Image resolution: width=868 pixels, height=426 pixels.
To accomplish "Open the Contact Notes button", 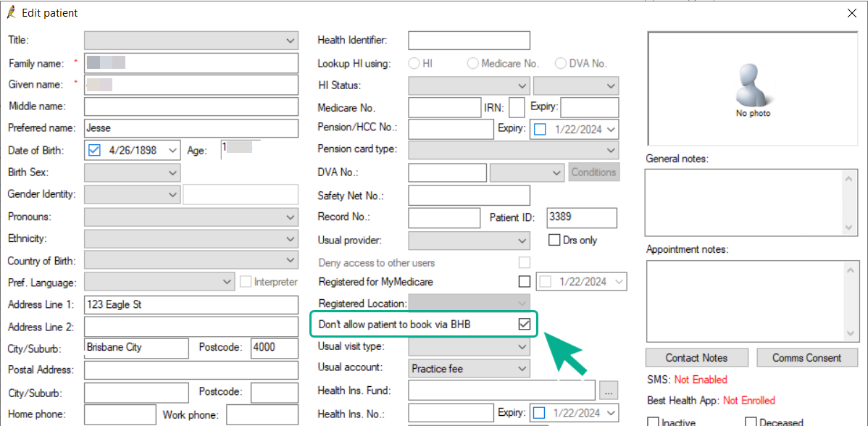I will point(696,357).
